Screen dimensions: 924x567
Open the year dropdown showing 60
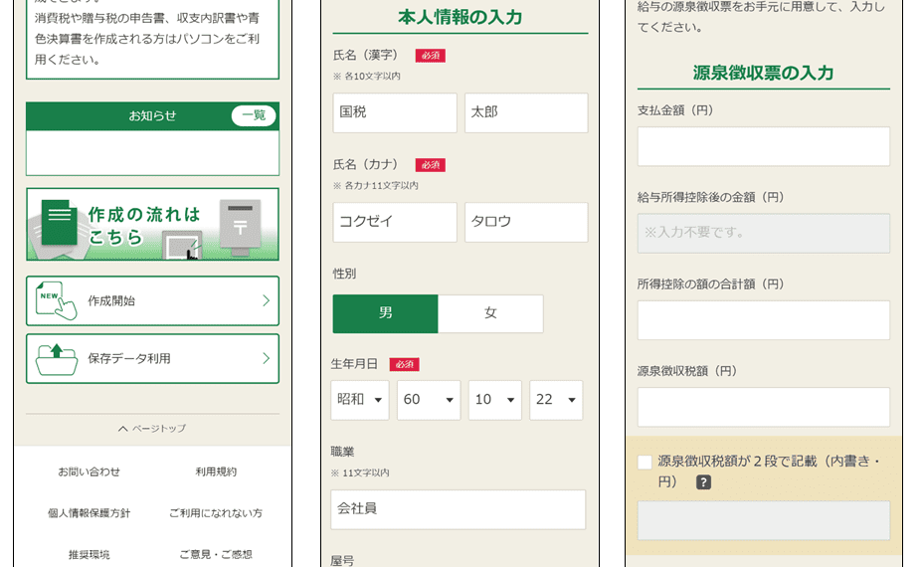429,400
